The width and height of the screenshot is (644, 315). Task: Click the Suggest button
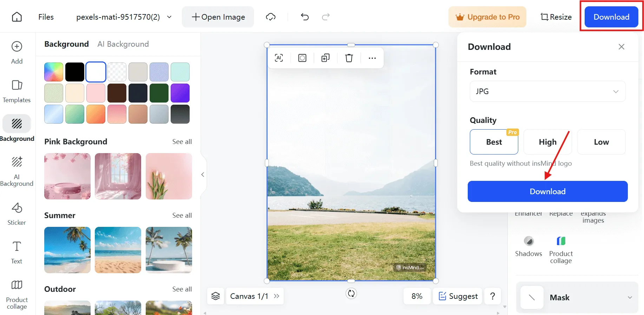[x=458, y=296]
